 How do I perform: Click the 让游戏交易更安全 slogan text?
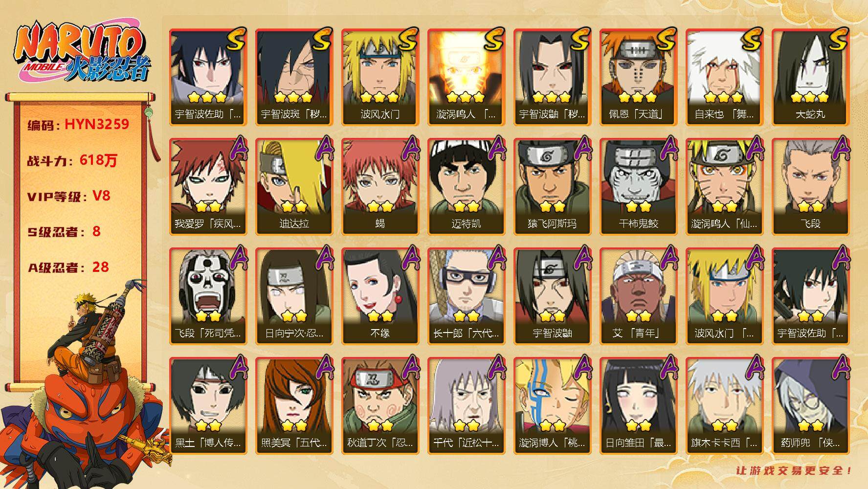pos(794,471)
